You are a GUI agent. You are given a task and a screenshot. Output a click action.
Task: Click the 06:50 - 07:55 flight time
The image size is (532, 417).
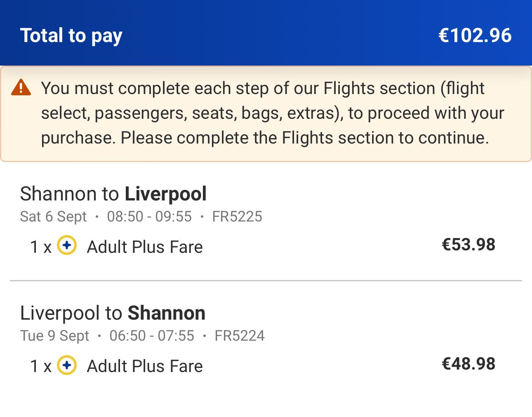point(152,336)
